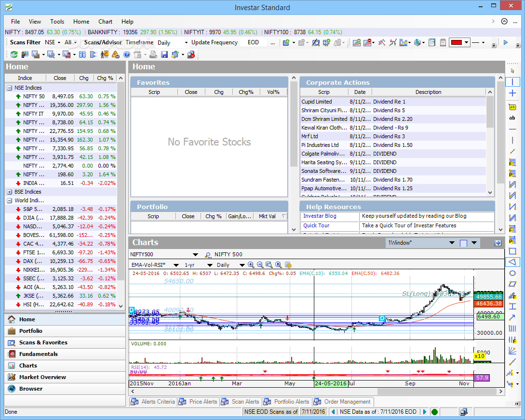Go to Portfolio in navigation pane
The image size is (525, 420).
point(65,331)
